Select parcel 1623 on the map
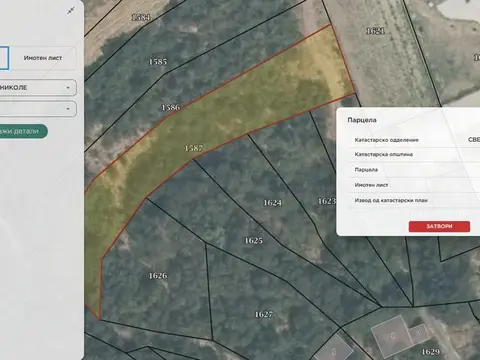Viewport: 480px width, 360px height. click(x=327, y=201)
